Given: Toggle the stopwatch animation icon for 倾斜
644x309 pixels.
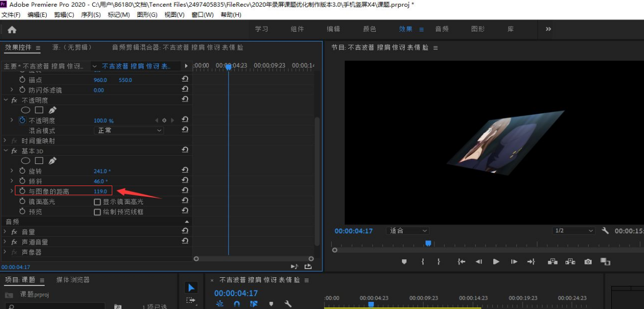Looking at the screenshot, I should click(x=22, y=180).
